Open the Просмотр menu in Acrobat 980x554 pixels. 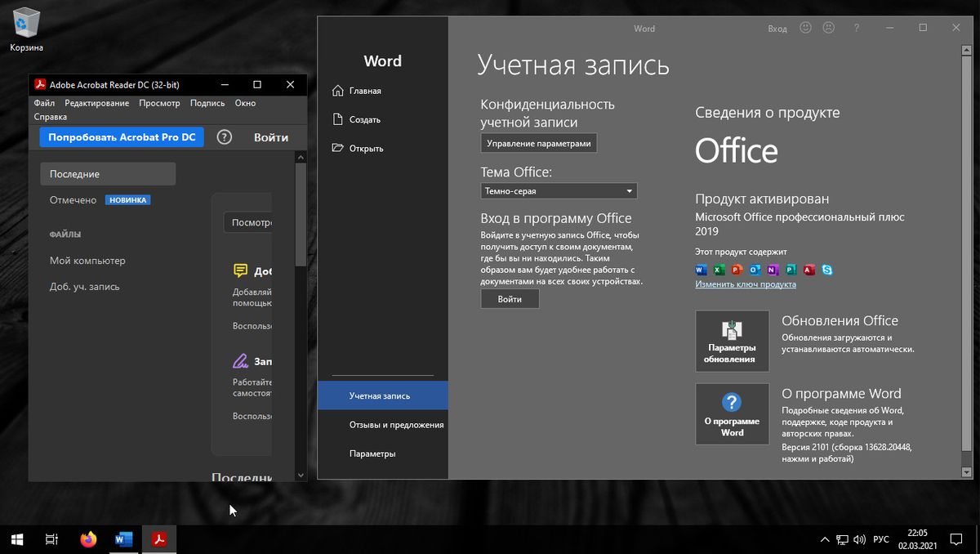coord(159,103)
